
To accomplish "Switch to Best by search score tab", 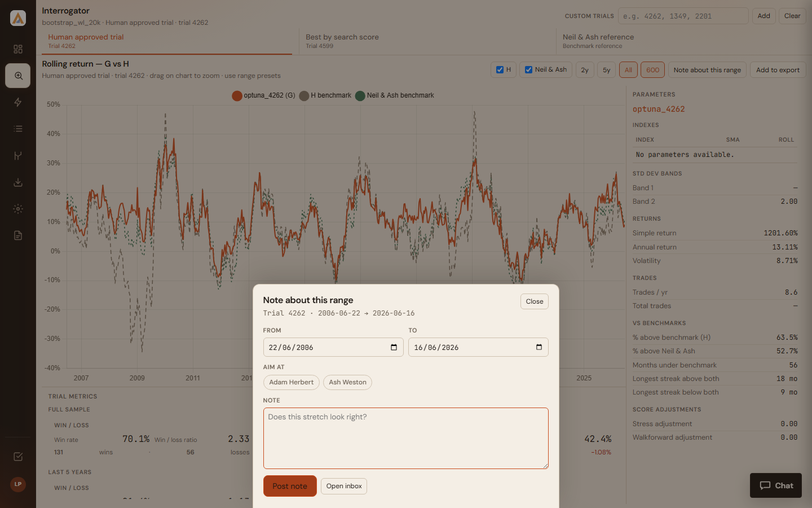I will pyautogui.click(x=427, y=41).
